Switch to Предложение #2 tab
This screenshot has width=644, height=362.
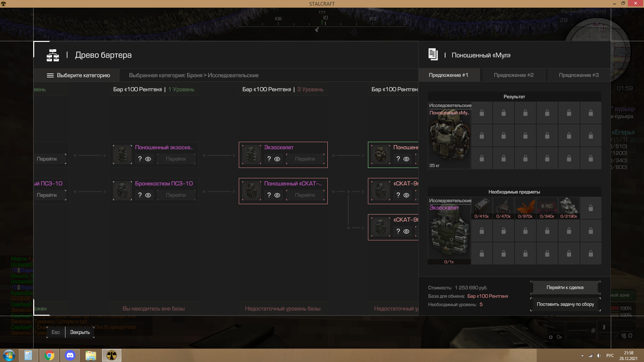(x=514, y=75)
